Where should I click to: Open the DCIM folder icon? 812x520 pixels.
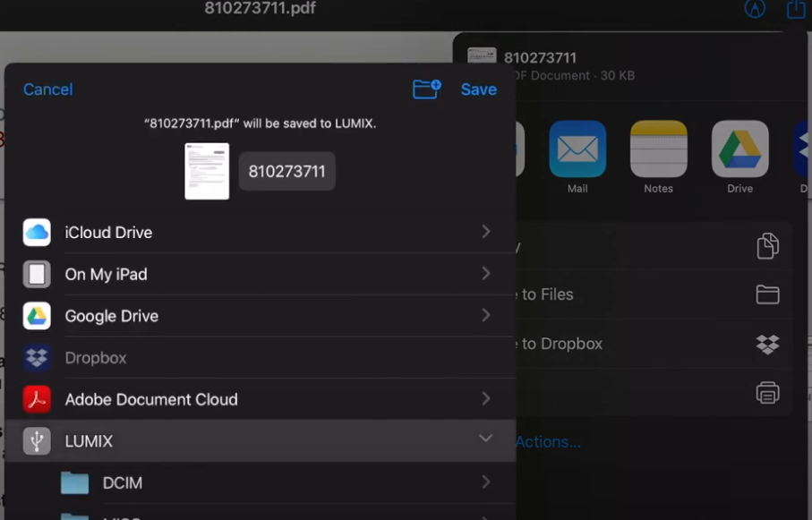[75, 482]
